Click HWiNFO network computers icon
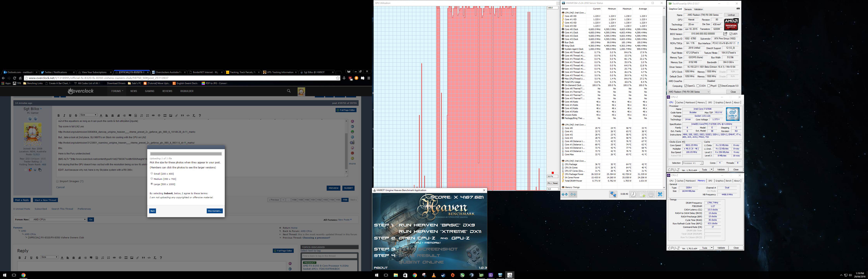 (x=613, y=194)
